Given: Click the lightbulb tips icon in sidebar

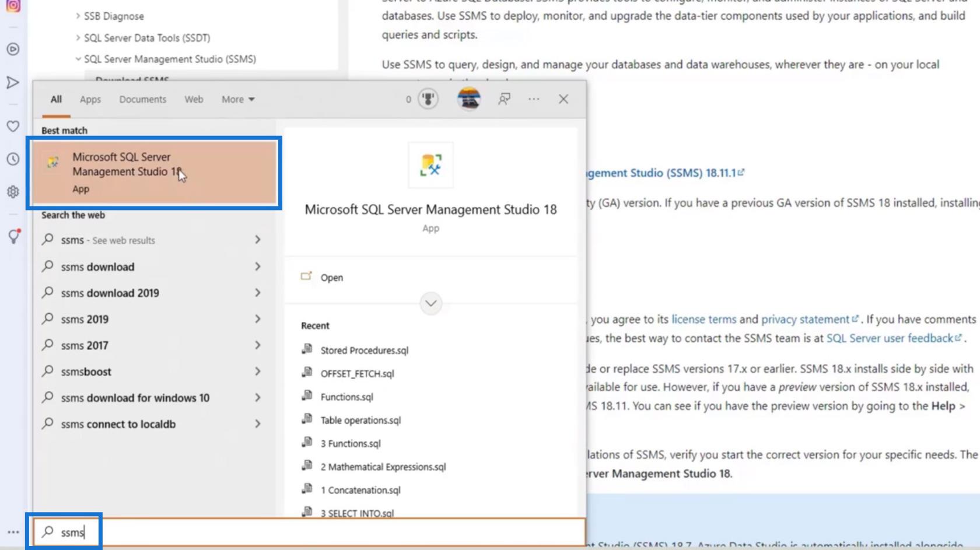Looking at the screenshot, I should coord(13,236).
